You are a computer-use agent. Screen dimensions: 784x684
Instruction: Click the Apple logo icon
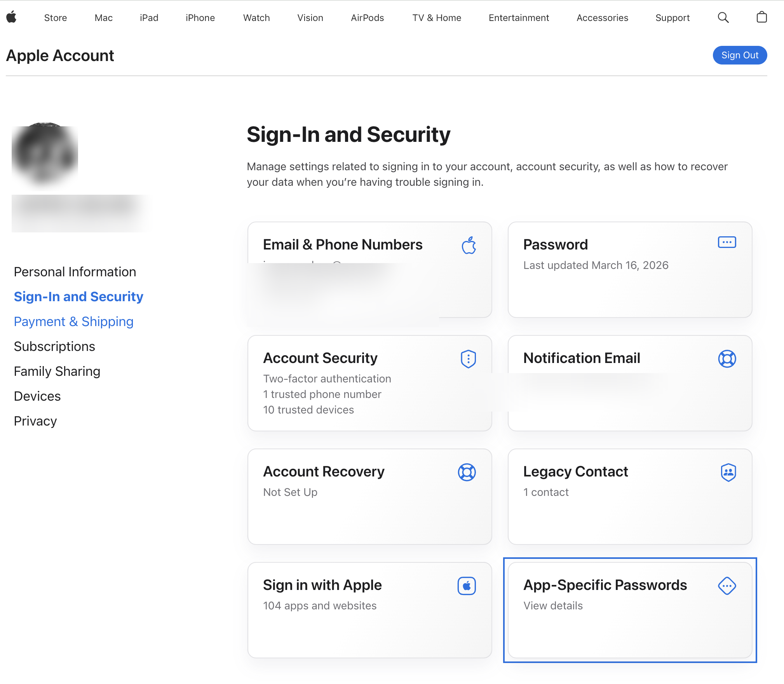click(12, 17)
